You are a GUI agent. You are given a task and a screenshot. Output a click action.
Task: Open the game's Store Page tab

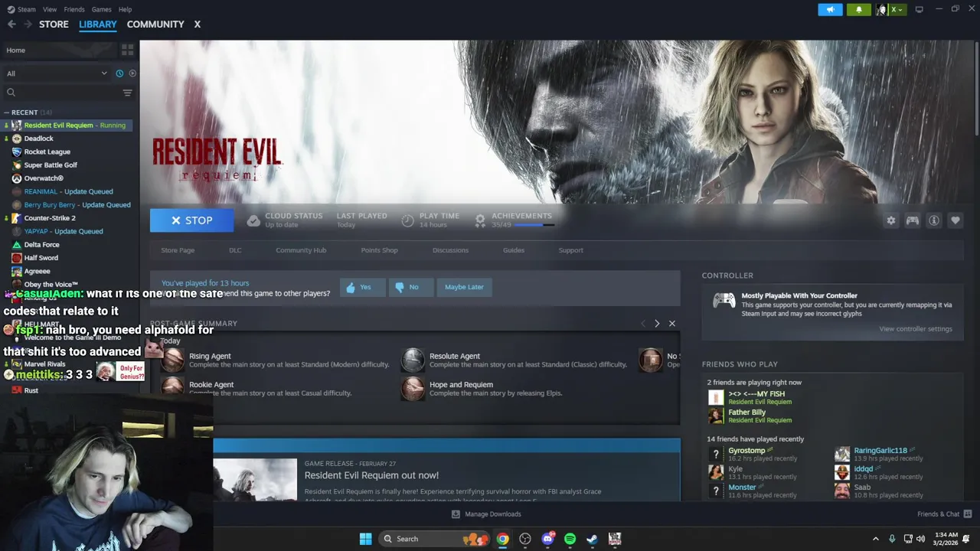[x=178, y=250]
